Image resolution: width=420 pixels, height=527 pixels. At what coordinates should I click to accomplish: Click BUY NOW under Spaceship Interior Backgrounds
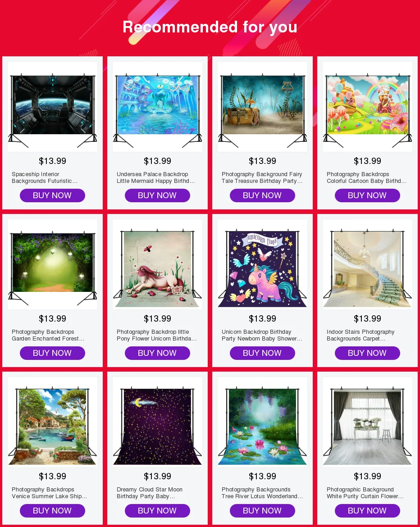click(x=52, y=195)
